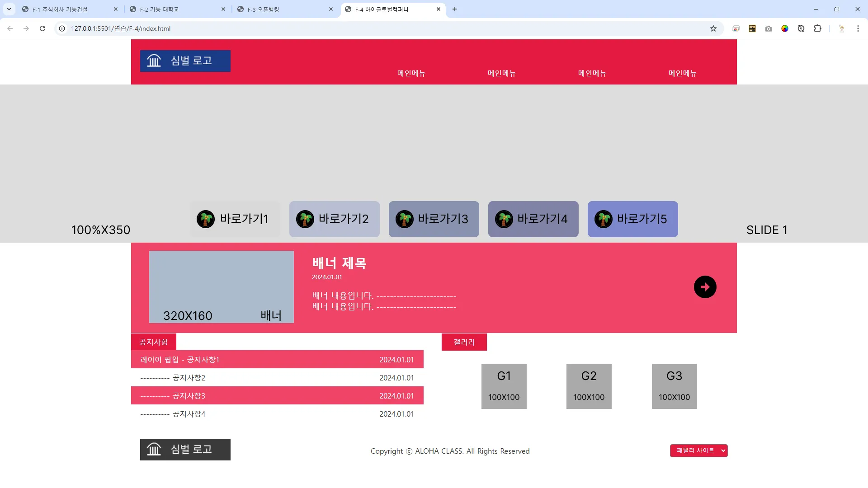Screen dimensions: 868x488
Task: Open the browser extensions puzzle icon
Action: pos(817,28)
